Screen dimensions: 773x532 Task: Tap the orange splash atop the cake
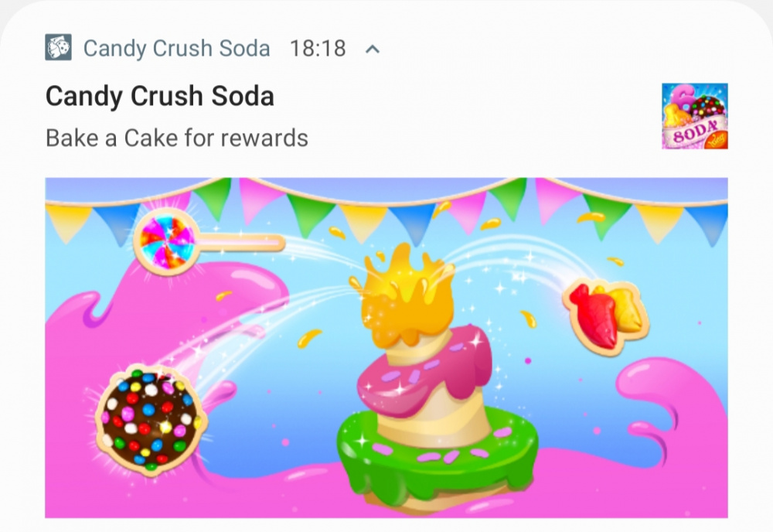tap(407, 296)
